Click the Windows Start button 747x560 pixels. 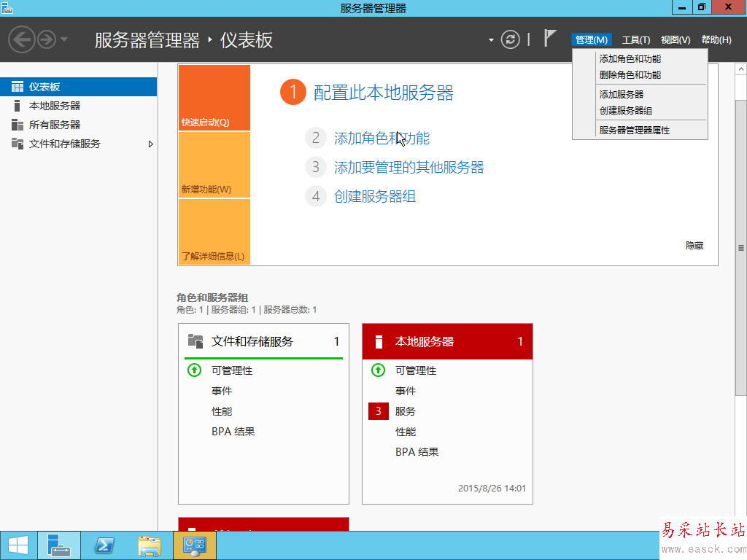18,545
